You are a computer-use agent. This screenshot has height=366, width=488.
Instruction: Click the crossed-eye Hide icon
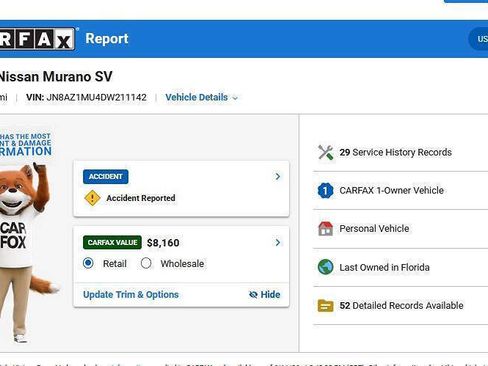click(x=253, y=295)
